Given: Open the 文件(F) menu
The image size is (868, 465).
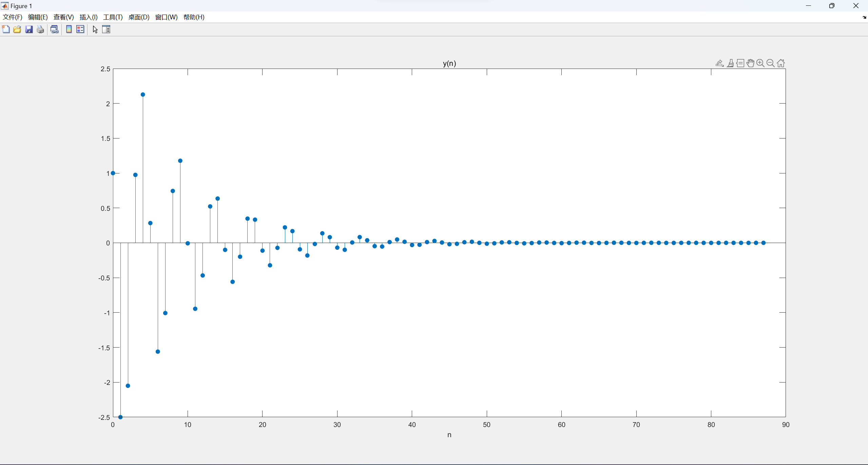Looking at the screenshot, I should [12, 17].
